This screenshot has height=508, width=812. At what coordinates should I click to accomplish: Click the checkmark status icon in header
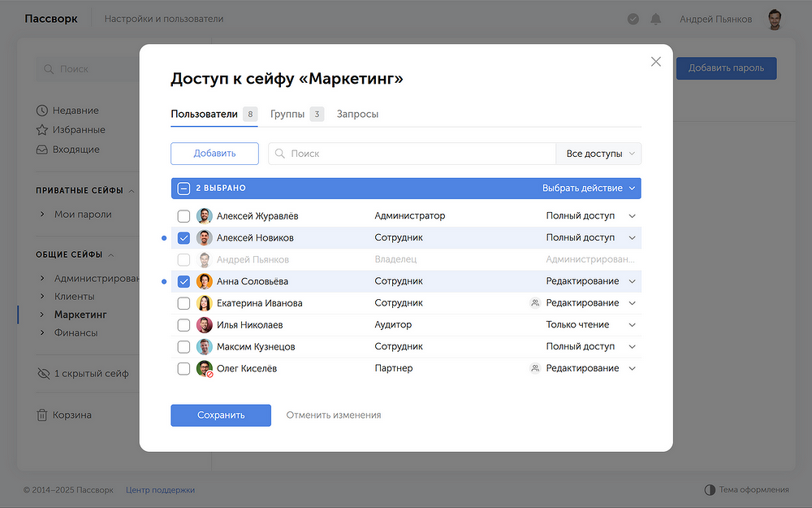point(633,20)
